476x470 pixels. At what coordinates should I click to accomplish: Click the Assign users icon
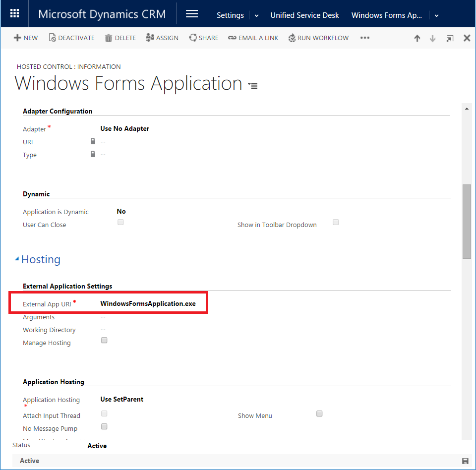coord(150,38)
